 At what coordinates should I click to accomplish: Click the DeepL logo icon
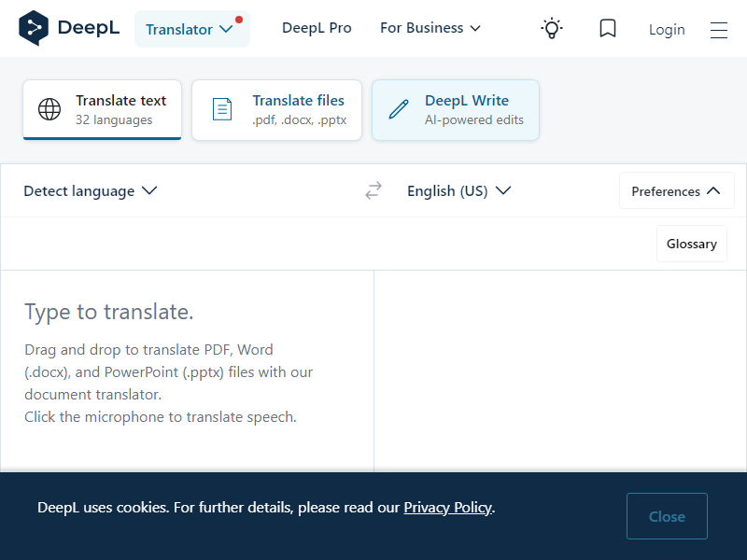click(x=34, y=28)
